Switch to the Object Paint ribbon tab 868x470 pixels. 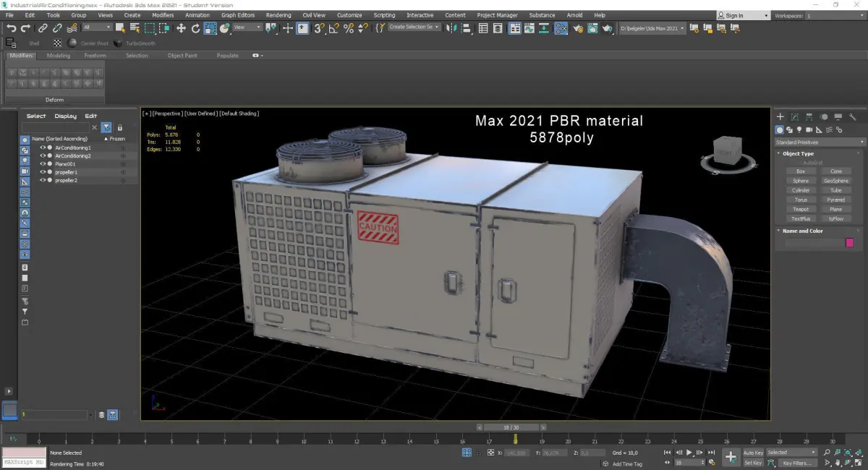pyautogui.click(x=182, y=56)
